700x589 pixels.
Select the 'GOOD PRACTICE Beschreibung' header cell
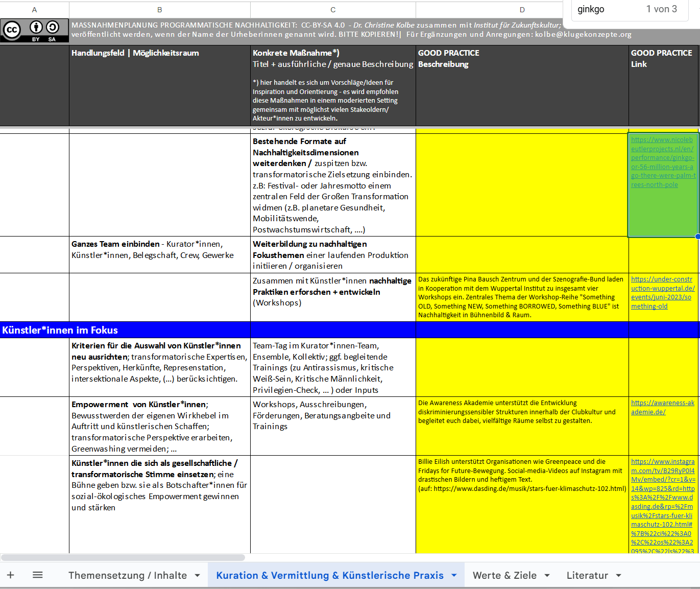tap(522, 85)
